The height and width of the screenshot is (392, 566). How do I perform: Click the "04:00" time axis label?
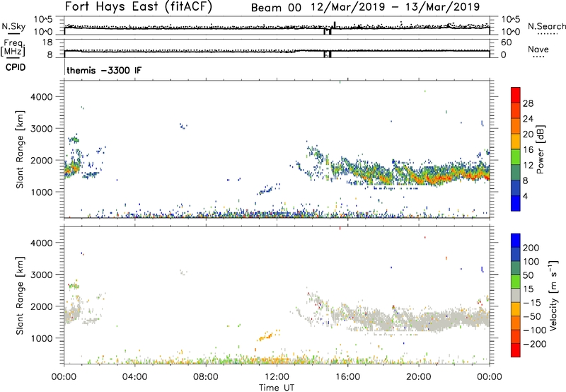click(134, 377)
